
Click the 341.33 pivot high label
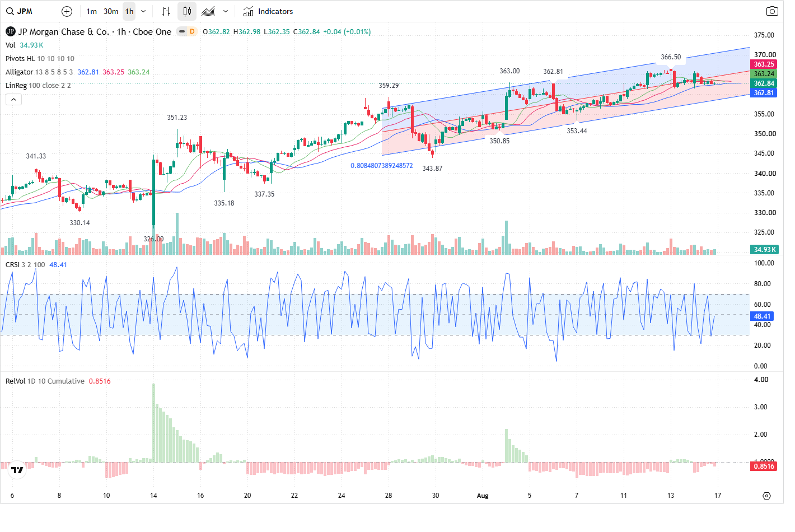click(36, 156)
